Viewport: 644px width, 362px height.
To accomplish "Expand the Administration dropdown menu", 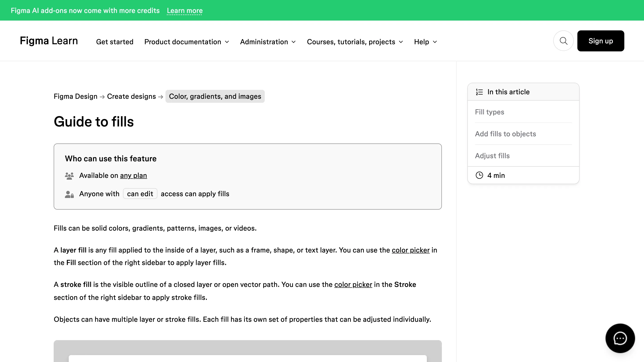I will (x=268, y=42).
